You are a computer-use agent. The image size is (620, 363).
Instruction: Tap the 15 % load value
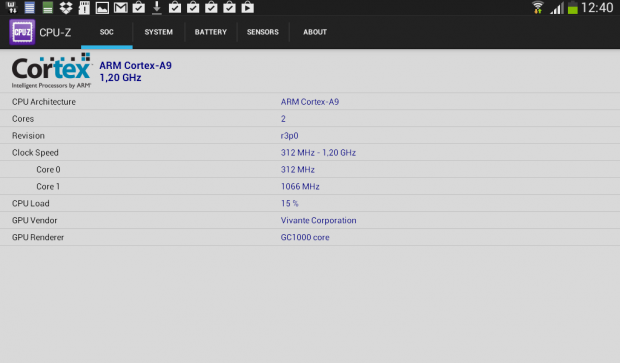[289, 203]
